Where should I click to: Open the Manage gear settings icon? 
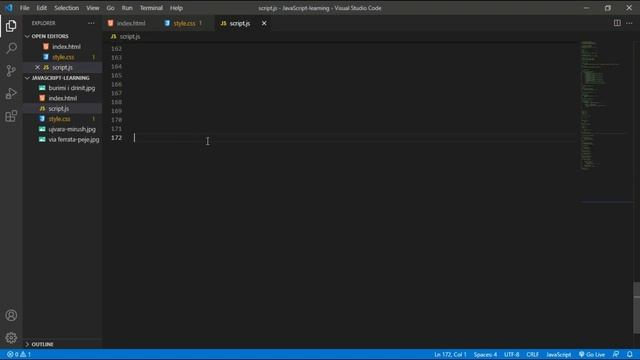pyautogui.click(x=11, y=338)
